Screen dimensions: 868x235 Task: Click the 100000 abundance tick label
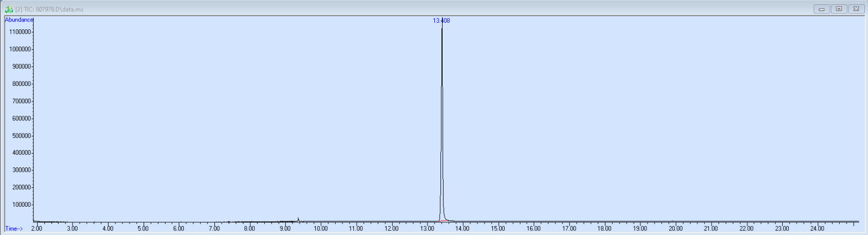pos(22,205)
